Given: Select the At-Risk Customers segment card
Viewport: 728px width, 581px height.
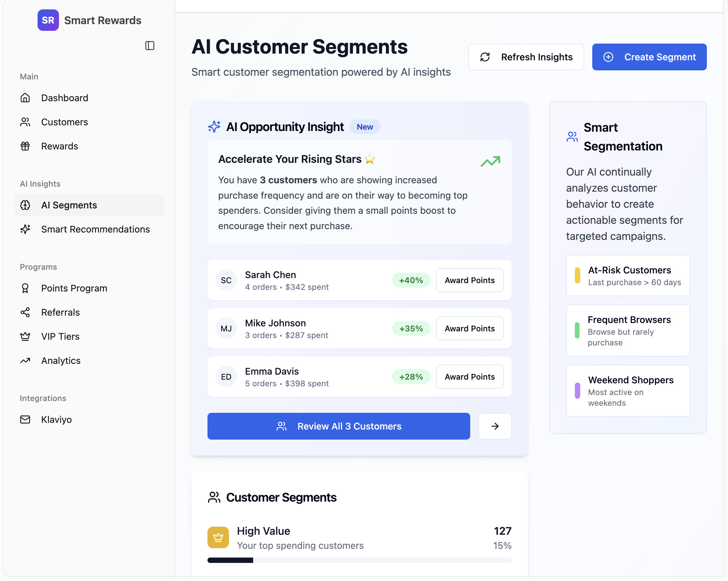Looking at the screenshot, I should pyautogui.click(x=627, y=275).
